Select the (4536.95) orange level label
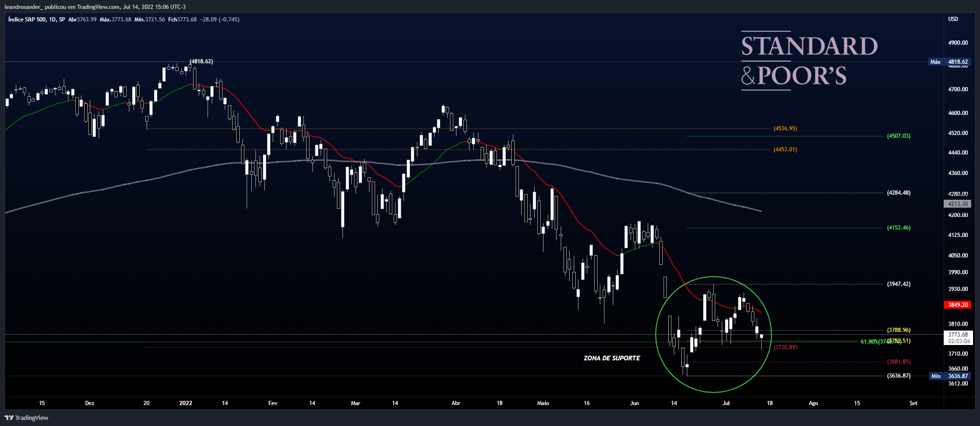 point(785,128)
